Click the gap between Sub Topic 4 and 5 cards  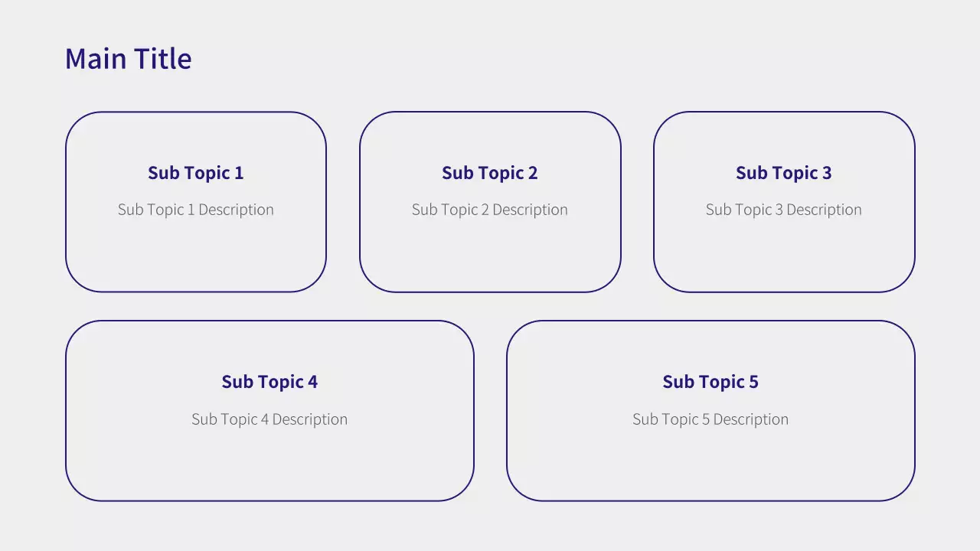coord(490,411)
